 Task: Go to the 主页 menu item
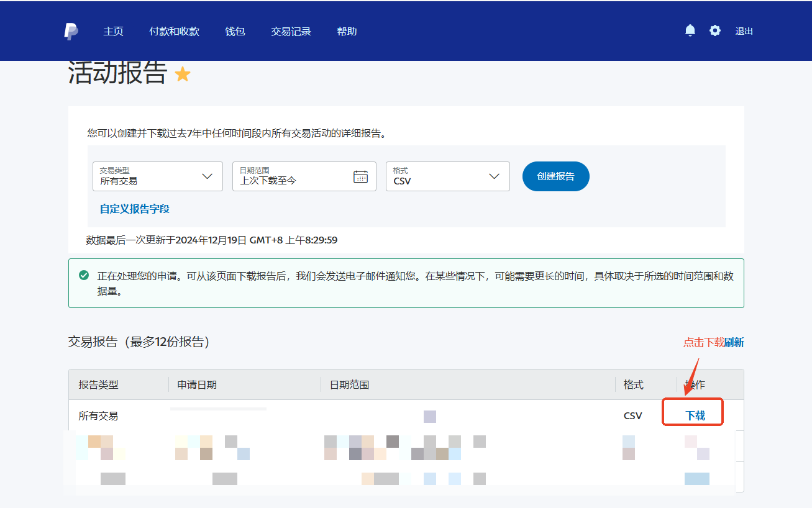click(113, 31)
